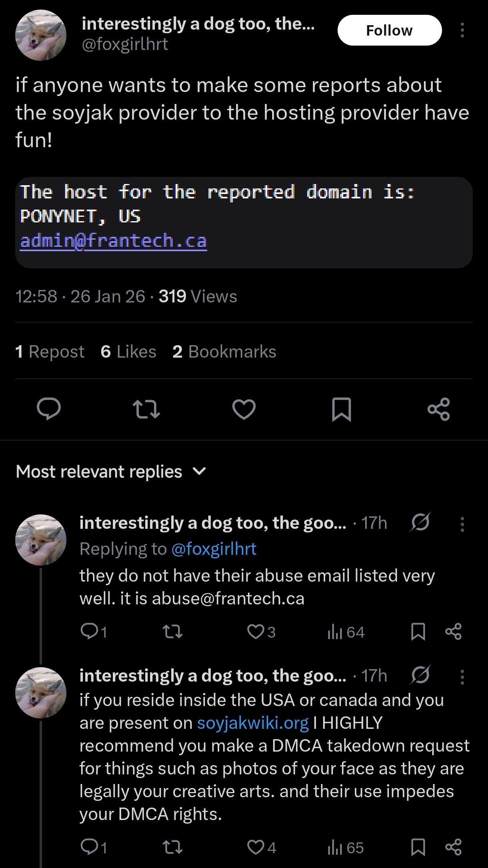Screen dimensions: 488x868
Task: Open the three-dot menu on the DMCA reply
Action: coord(462,677)
